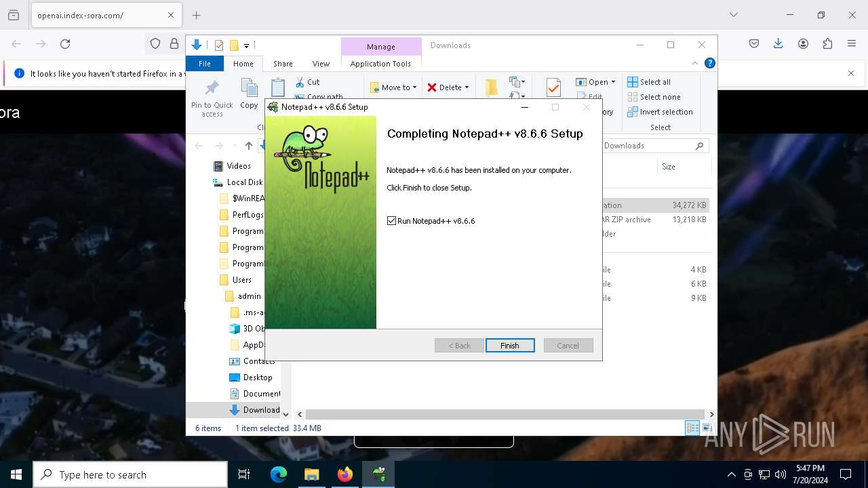868x488 pixels.
Task: Dismiss the Firefox notification bar
Action: pyautogui.click(x=851, y=73)
